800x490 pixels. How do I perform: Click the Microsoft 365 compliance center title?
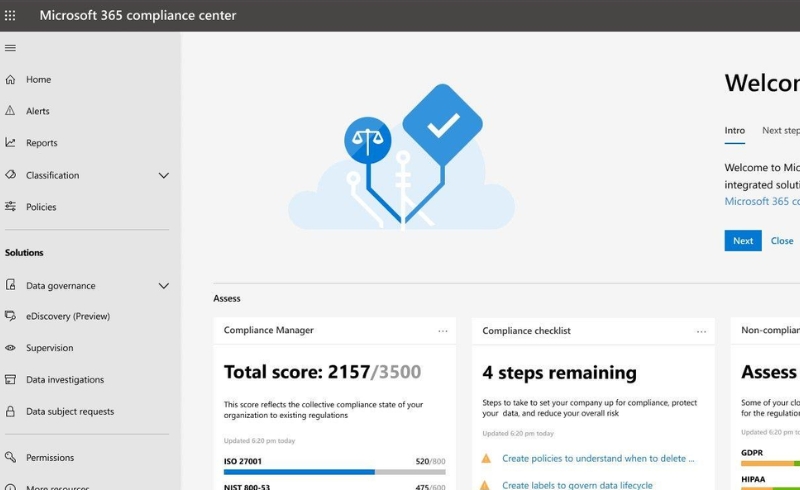pos(138,15)
